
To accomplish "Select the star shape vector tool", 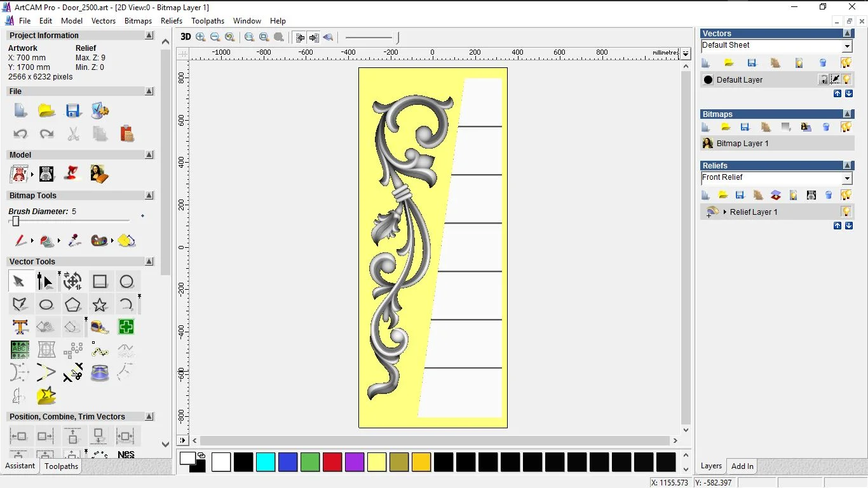I will pos(100,304).
